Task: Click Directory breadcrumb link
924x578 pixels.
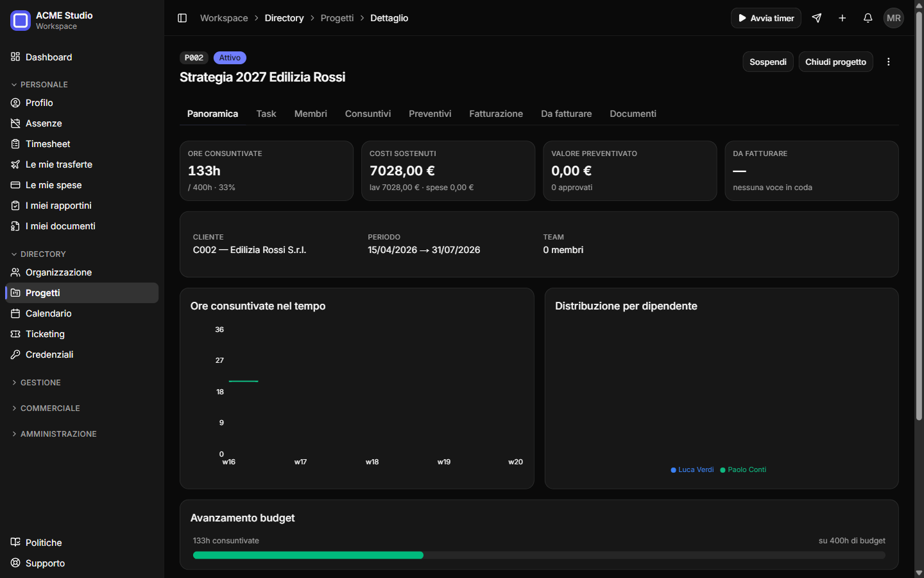Action: click(284, 18)
